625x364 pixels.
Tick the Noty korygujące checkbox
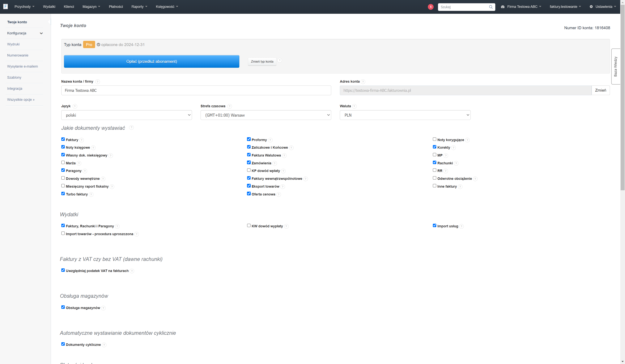[435, 139]
